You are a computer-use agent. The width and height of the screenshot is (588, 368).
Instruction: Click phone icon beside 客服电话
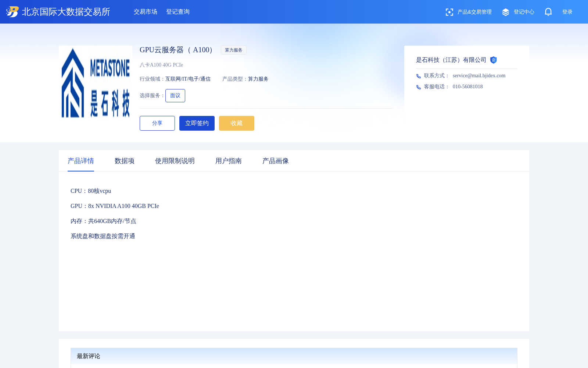click(419, 87)
